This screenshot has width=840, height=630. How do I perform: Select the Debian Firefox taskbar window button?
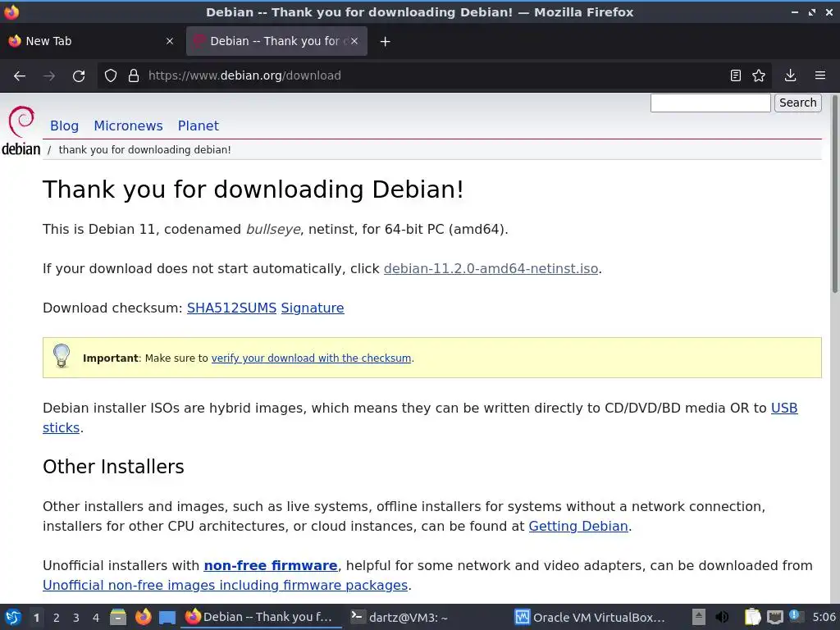262,617
